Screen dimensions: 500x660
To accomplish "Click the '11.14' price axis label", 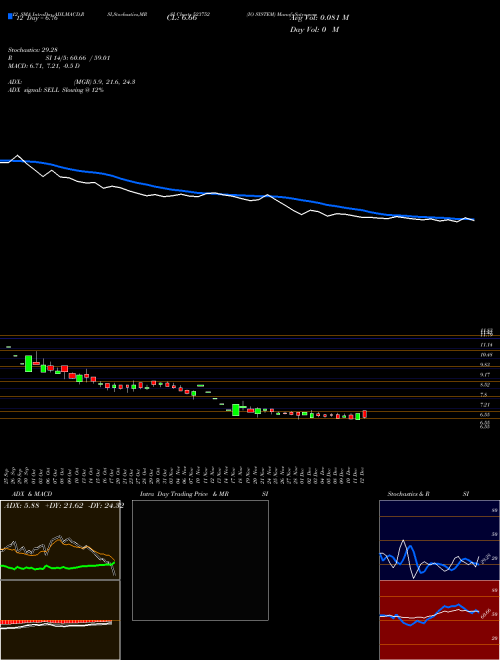I will (486, 344).
